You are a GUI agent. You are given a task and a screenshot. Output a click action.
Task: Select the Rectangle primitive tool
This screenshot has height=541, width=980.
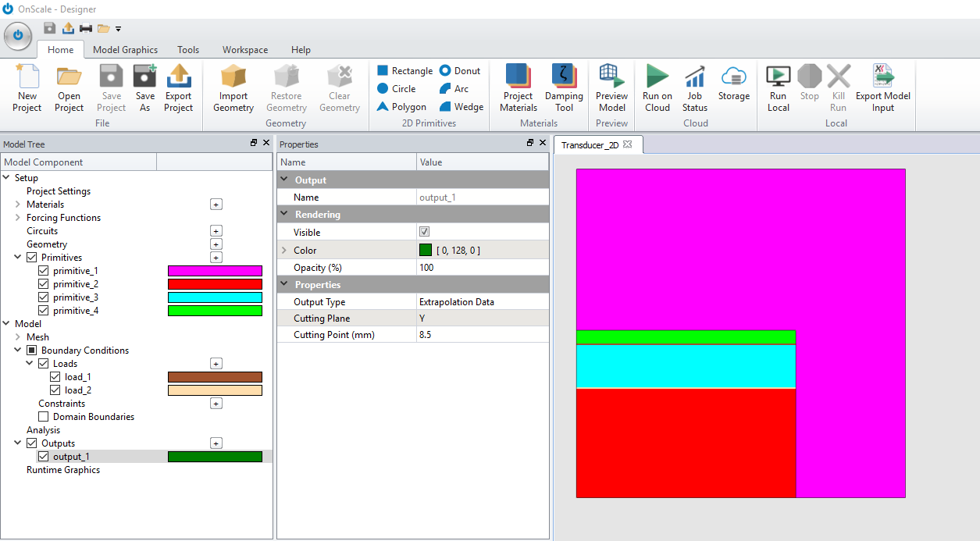tap(404, 71)
